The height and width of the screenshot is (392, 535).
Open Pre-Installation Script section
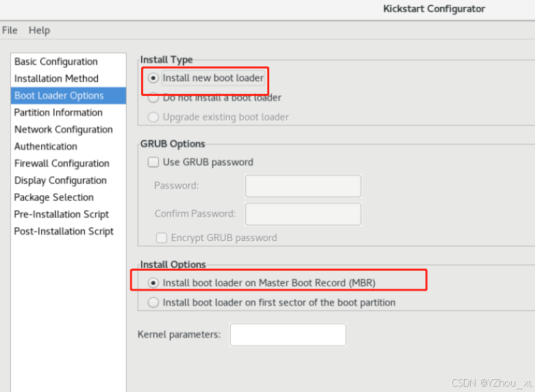62,215
